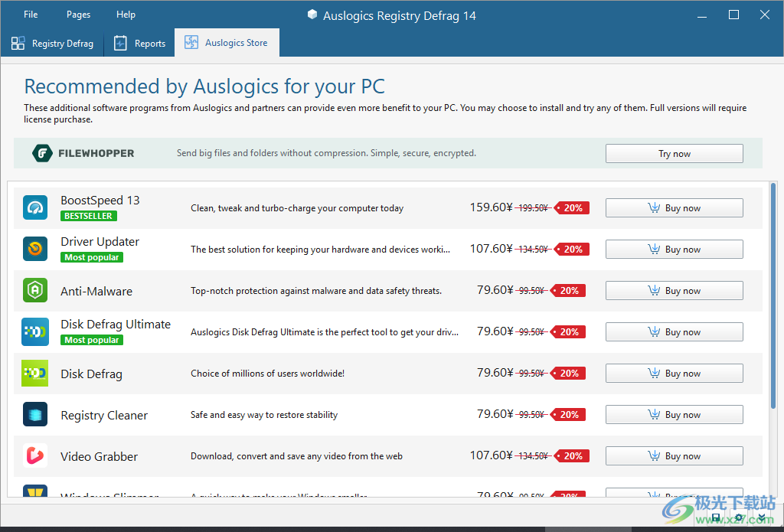The width and height of the screenshot is (784, 532).
Task: Click the FileWhopper logo icon
Action: pos(42,153)
